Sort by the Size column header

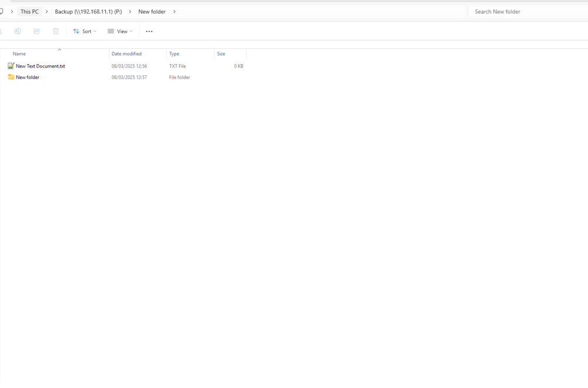tap(221, 54)
